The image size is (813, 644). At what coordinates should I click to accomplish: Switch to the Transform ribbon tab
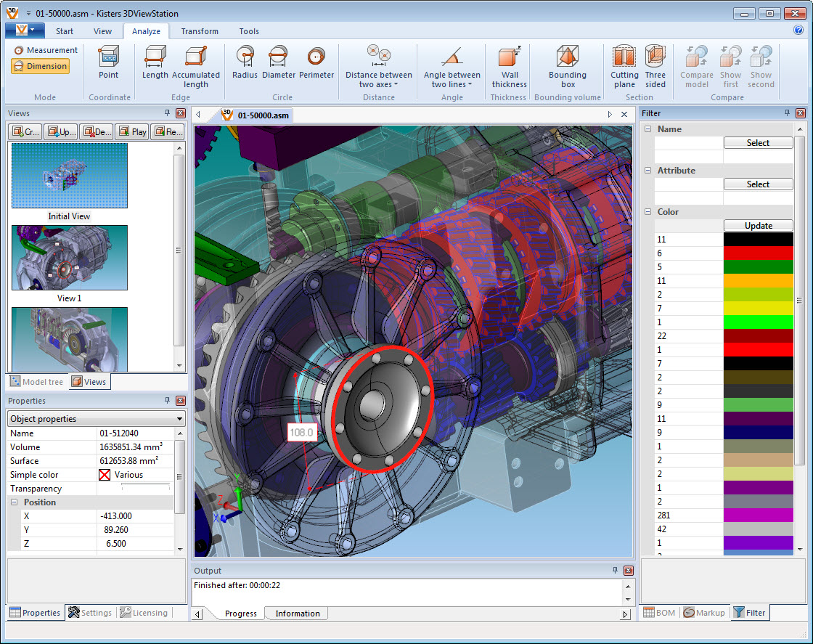tap(200, 31)
